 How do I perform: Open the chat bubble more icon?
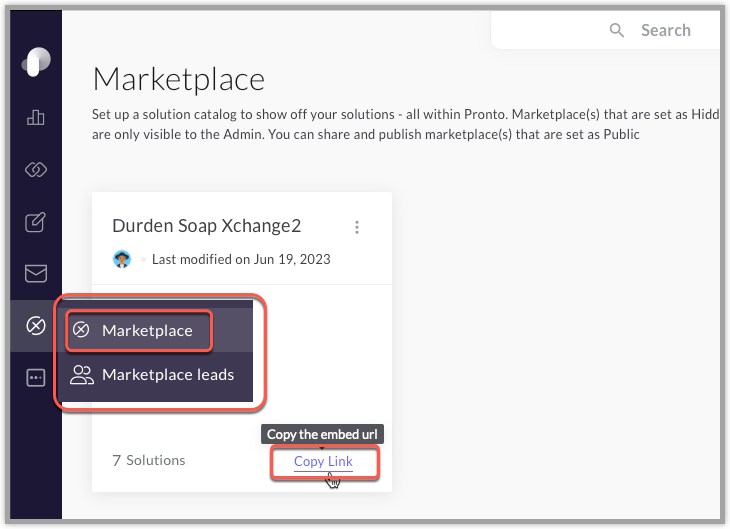36,377
